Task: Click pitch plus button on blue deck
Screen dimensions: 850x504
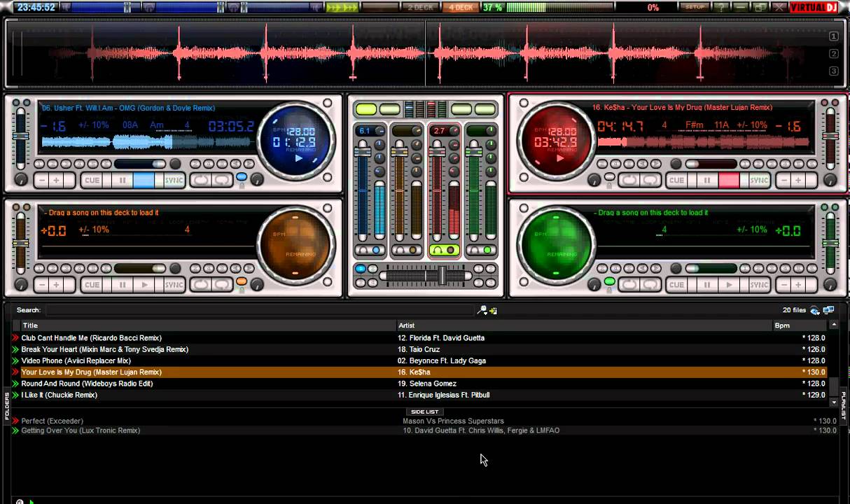Action: click(x=56, y=180)
